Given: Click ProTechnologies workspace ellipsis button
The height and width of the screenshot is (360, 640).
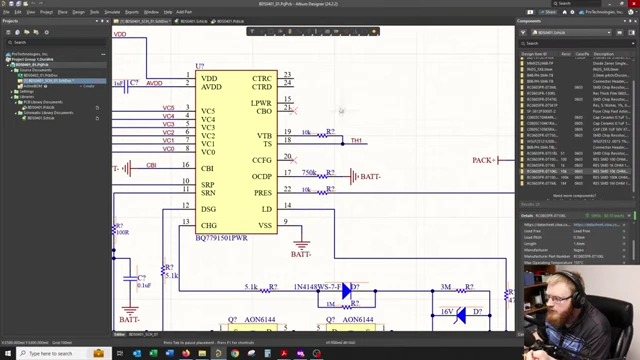Looking at the screenshot, I should click(x=103, y=54).
